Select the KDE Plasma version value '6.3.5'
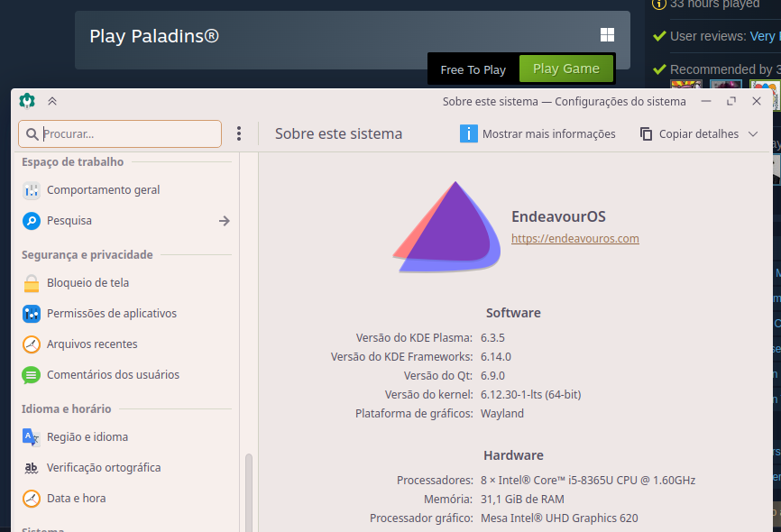 tap(492, 338)
